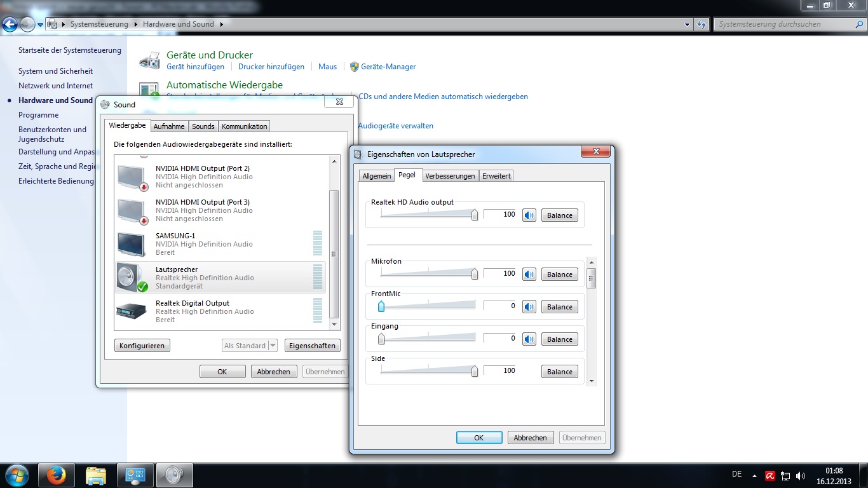Click the volume icon in system tray

click(x=801, y=476)
